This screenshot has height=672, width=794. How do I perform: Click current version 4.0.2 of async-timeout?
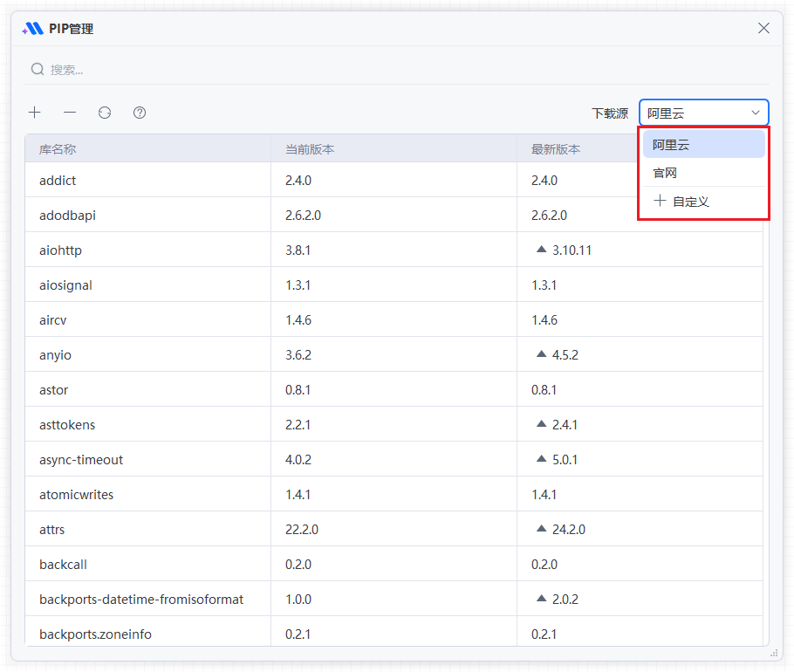point(298,460)
